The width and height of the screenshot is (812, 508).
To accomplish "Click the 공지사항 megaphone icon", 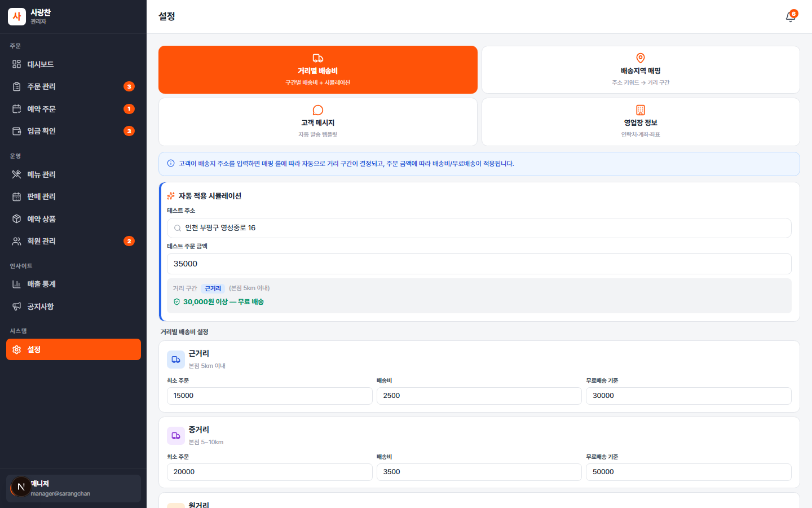I will (17, 306).
